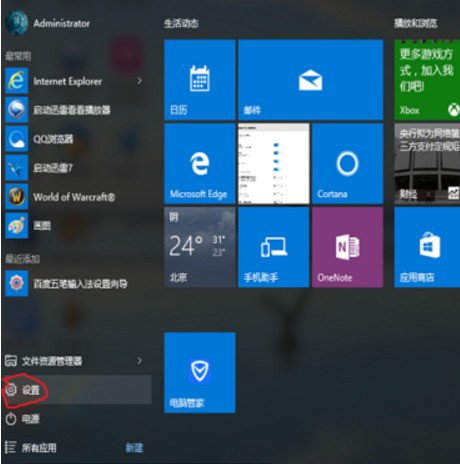Click the Administrator user name
Screen dimensions: 460x464
(x=61, y=23)
